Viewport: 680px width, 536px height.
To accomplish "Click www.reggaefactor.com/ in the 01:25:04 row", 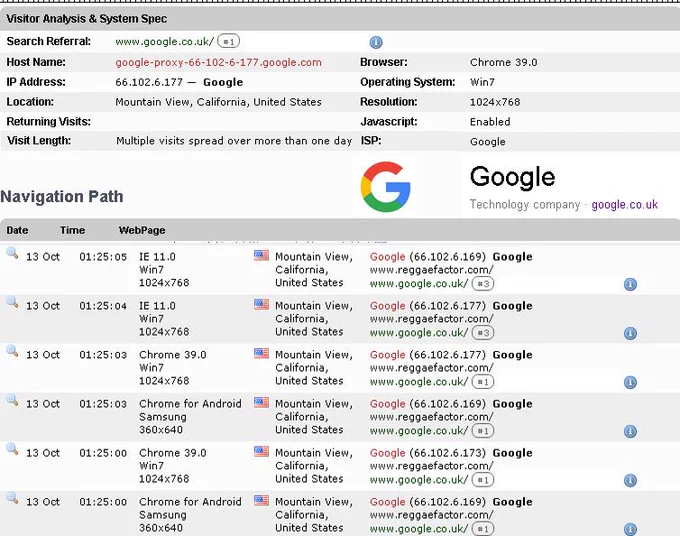I will click(432, 319).
